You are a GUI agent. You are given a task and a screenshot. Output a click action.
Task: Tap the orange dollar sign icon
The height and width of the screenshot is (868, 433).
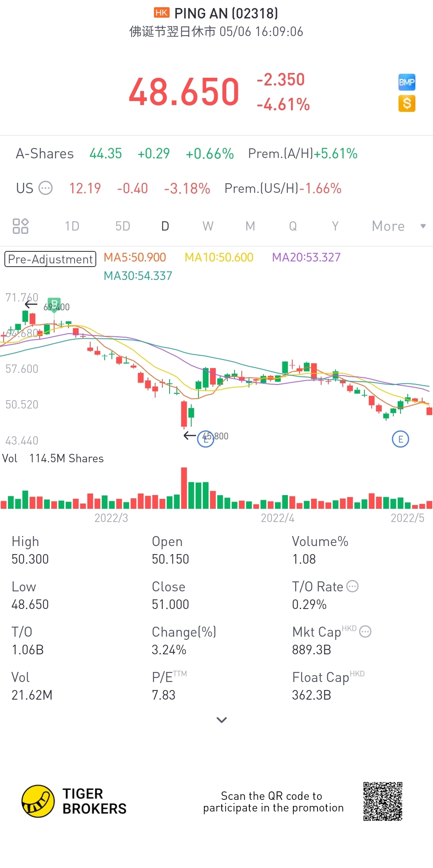click(407, 104)
